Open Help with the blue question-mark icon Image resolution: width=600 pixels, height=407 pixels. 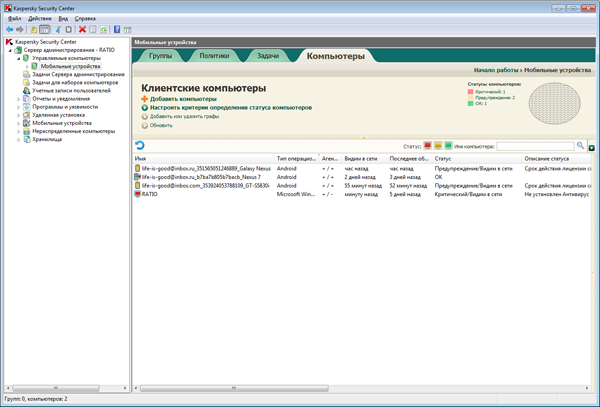[x=117, y=29]
